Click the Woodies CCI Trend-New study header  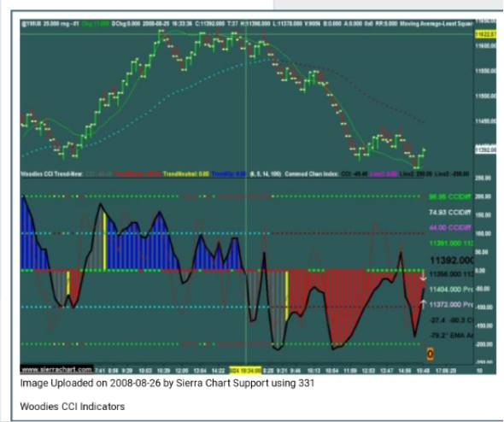pyautogui.click(x=51, y=174)
